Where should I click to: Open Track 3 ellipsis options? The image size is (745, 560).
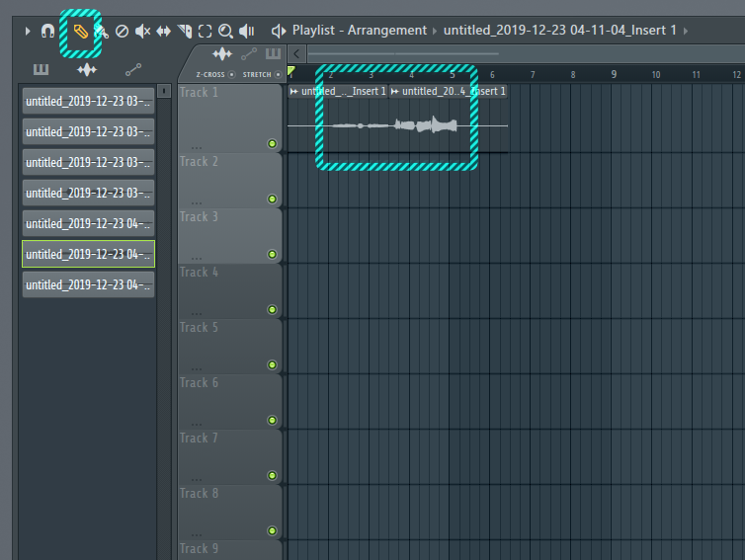coord(197,259)
